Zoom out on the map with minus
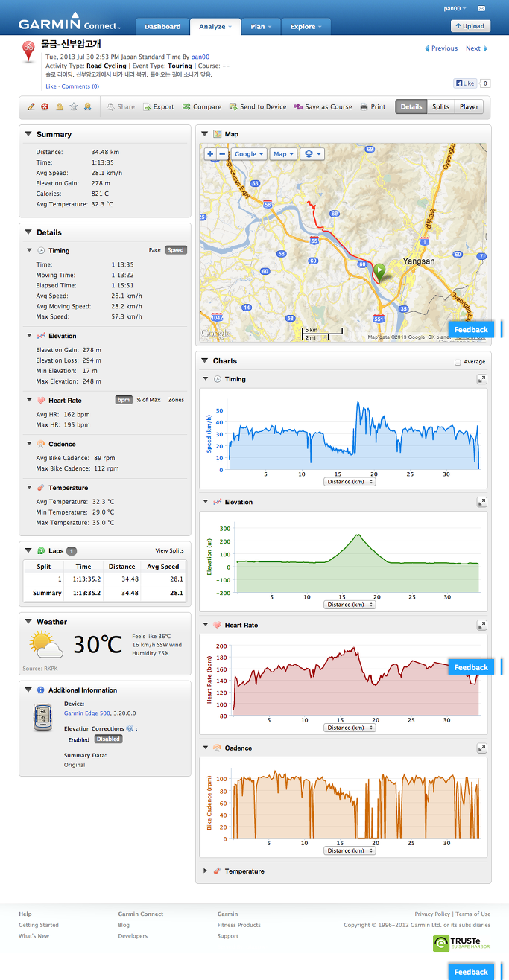The width and height of the screenshot is (509, 980). [x=222, y=154]
